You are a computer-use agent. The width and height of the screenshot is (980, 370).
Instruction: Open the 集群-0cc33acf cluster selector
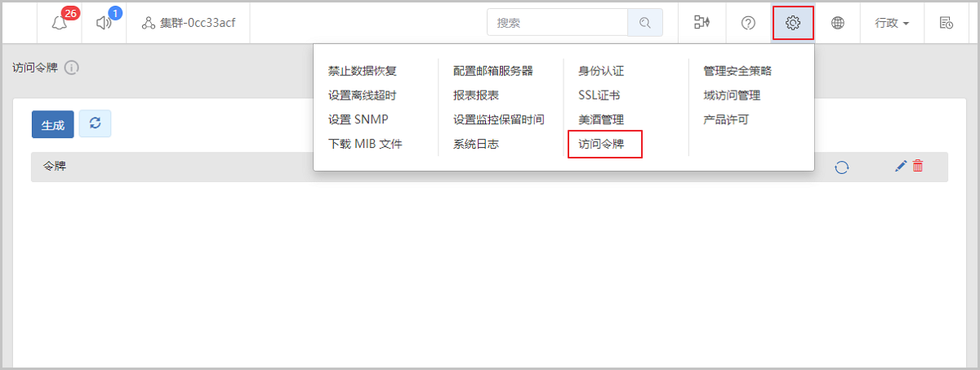tap(188, 23)
